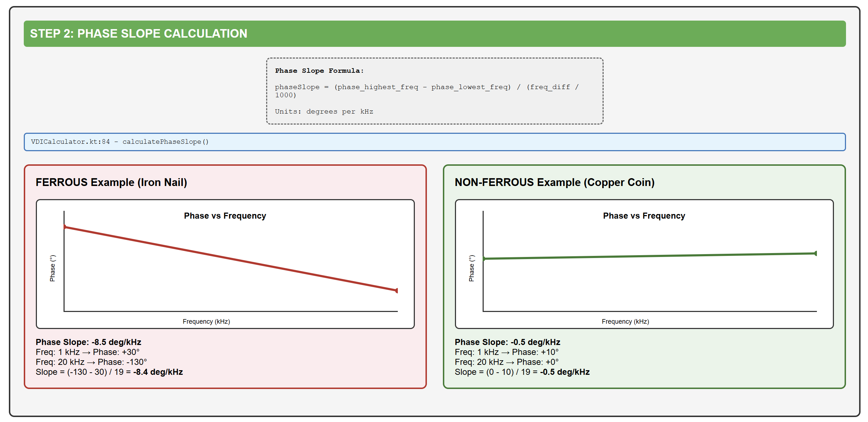Click the Units: degrees per kHz text
The width and height of the screenshot is (868, 422).
point(324,111)
